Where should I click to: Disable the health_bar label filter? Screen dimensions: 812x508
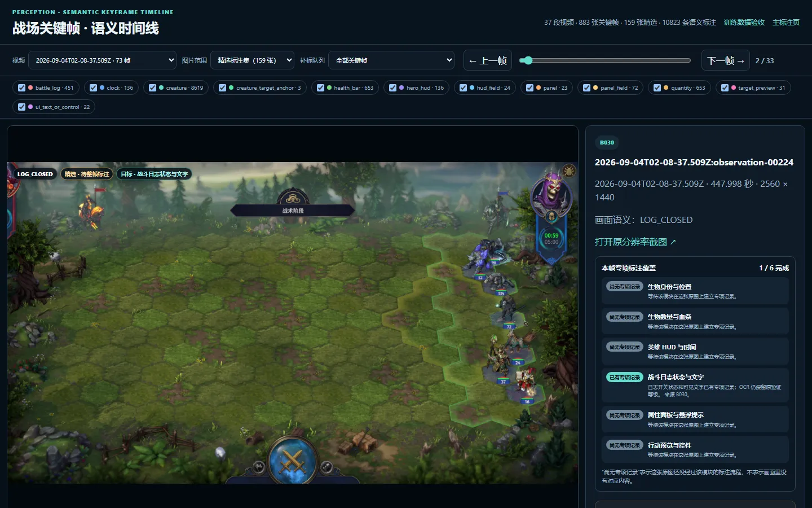(x=320, y=88)
